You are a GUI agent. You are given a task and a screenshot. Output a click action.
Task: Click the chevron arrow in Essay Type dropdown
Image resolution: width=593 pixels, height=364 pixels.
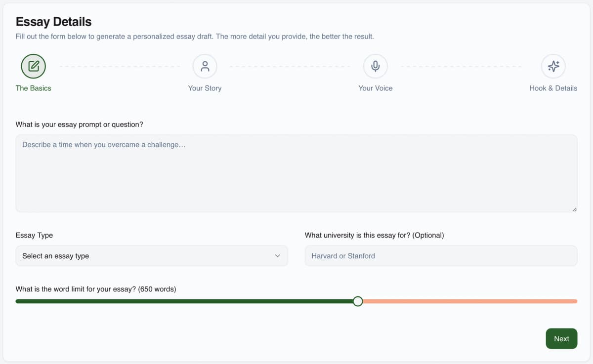pos(277,256)
